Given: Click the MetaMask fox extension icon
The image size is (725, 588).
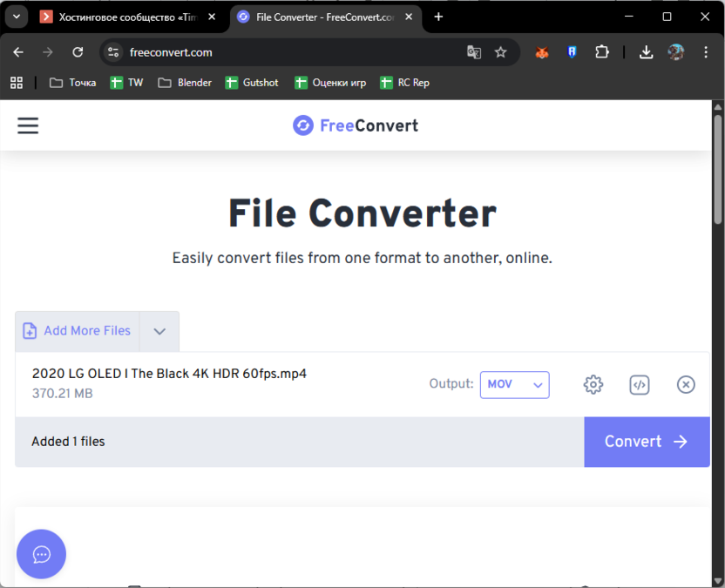Looking at the screenshot, I should click(542, 52).
